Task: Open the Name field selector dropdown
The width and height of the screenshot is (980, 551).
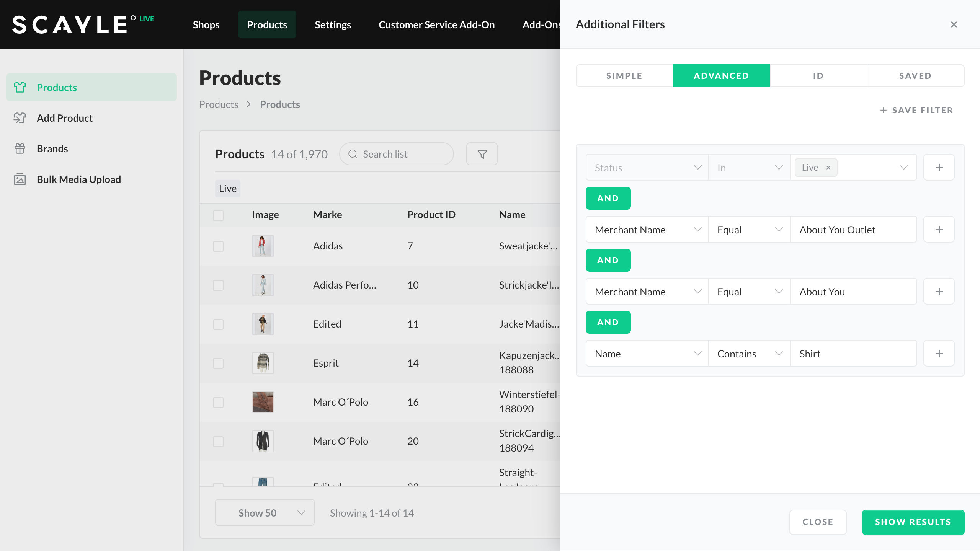Action: click(x=647, y=354)
